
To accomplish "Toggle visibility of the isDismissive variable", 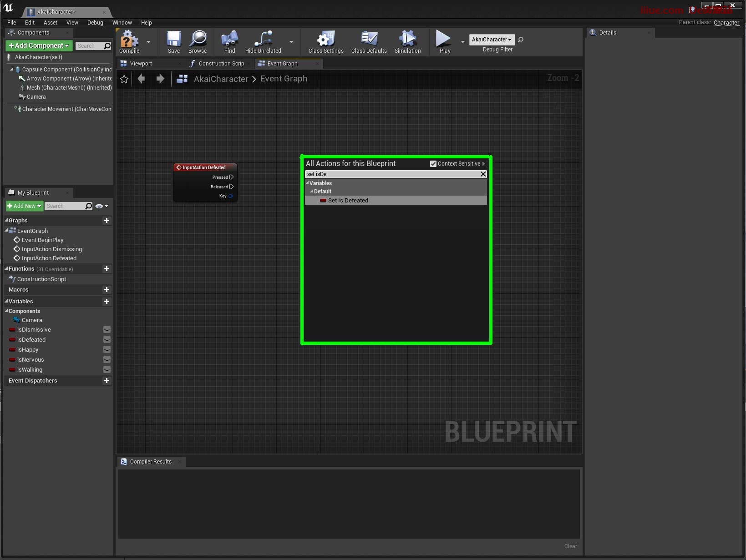I will tap(107, 329).
